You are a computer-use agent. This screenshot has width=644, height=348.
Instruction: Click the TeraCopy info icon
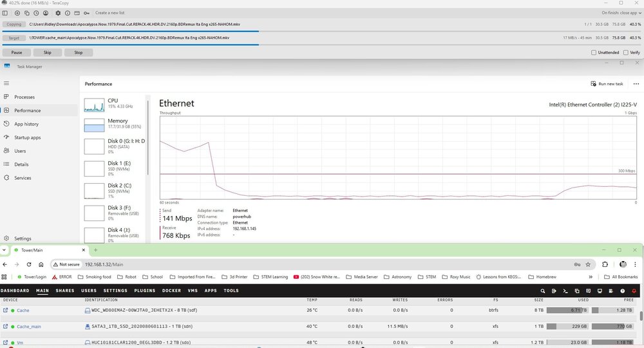pos(68,13)
